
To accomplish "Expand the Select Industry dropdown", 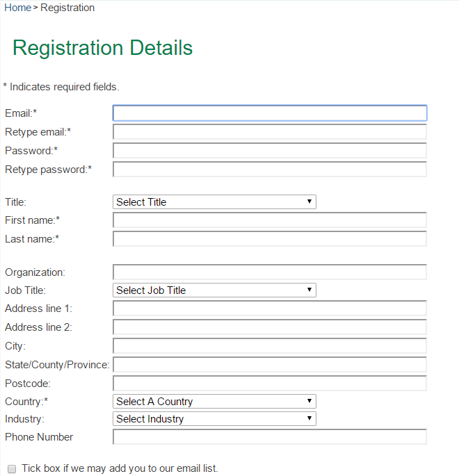I will pos(214,419).
